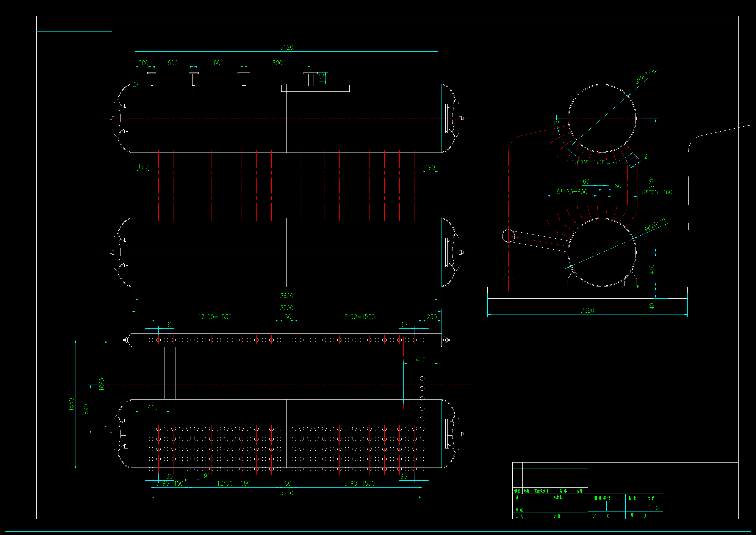
Task: Pick the "3240" total tube span dimension
Action: click(x=286, y=493)
